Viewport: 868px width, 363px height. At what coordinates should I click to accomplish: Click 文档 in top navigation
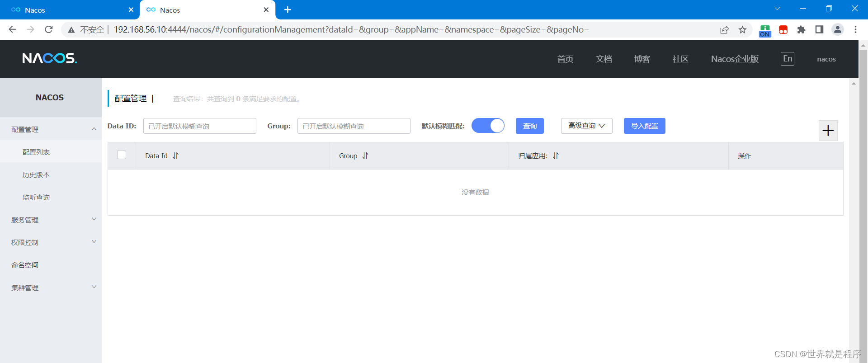click(604, 59)
